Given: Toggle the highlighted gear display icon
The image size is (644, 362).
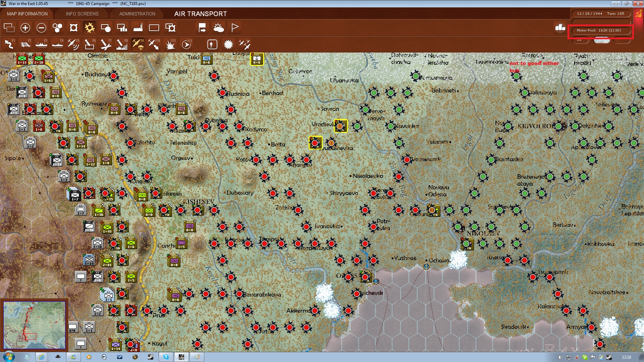Looking at the screenshot, I should tap(90, 28).
